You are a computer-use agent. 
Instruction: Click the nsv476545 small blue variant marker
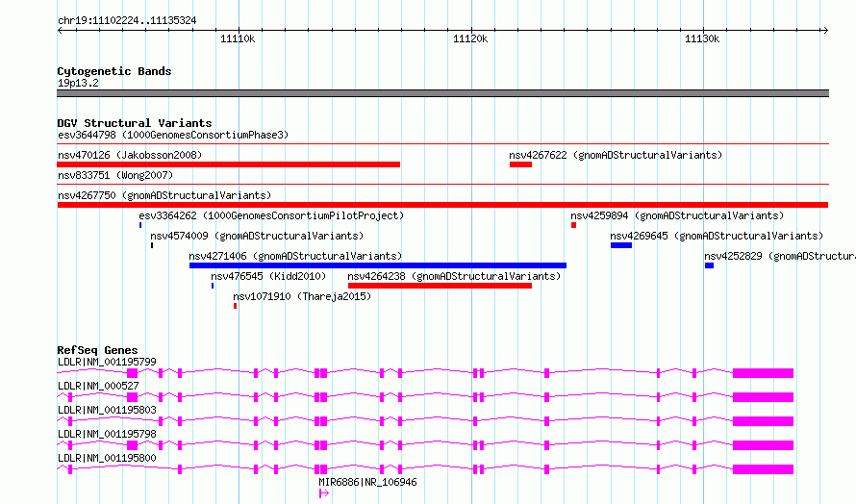point(213,286)
